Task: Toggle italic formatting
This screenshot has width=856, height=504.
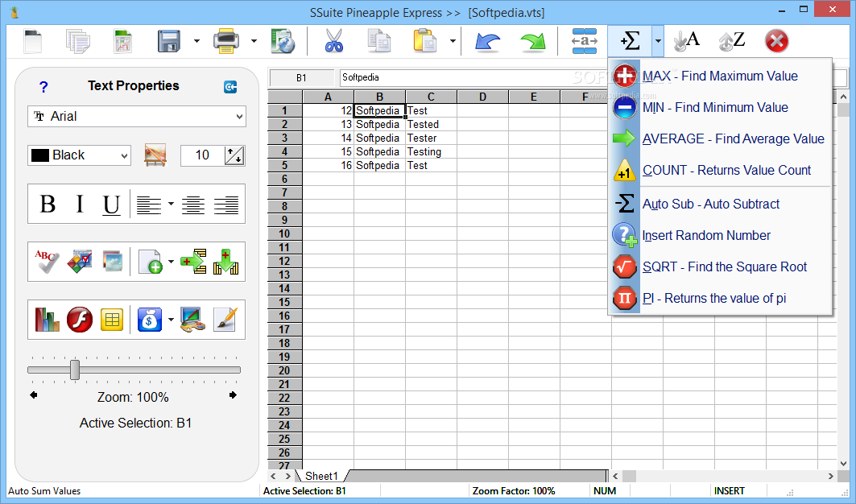Action: (x=80, y=204)
